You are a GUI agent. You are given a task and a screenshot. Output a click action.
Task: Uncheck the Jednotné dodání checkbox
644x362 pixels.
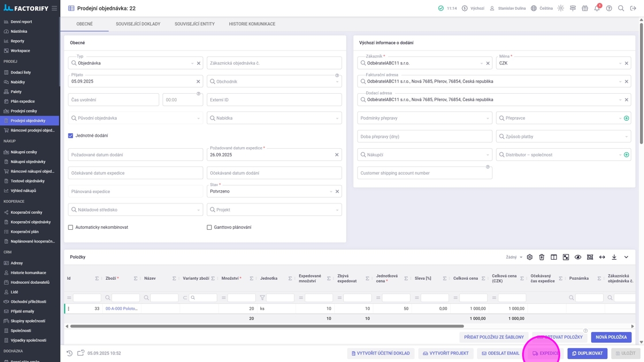coord(71,136)
